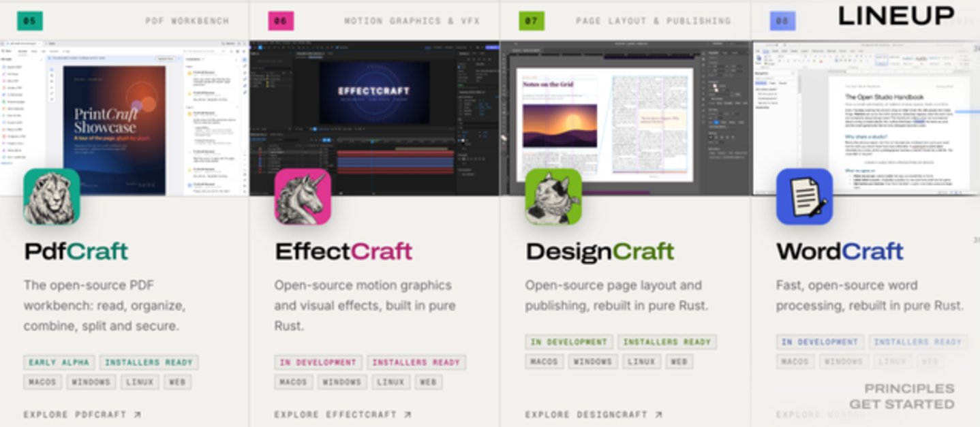The image size is (980, 427).
Task: Click the PdfCraft product title
Action: click(x=76, y=251)
